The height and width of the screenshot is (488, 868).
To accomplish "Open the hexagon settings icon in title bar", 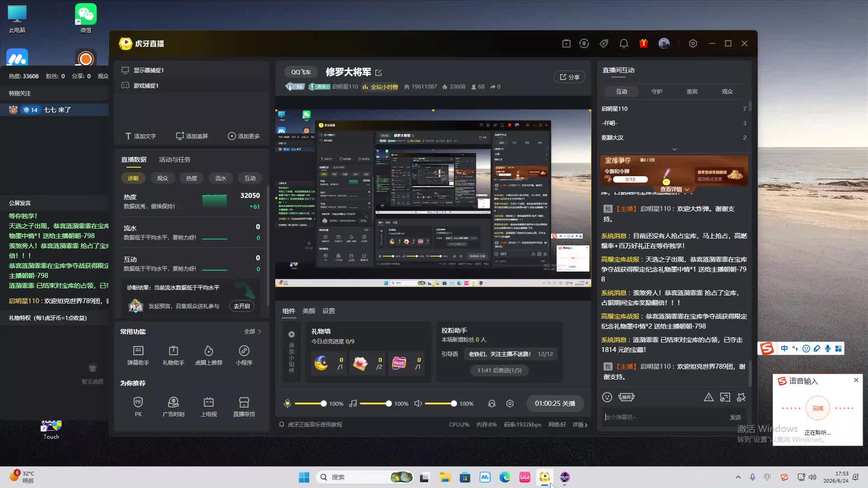I will click(693, 43).
